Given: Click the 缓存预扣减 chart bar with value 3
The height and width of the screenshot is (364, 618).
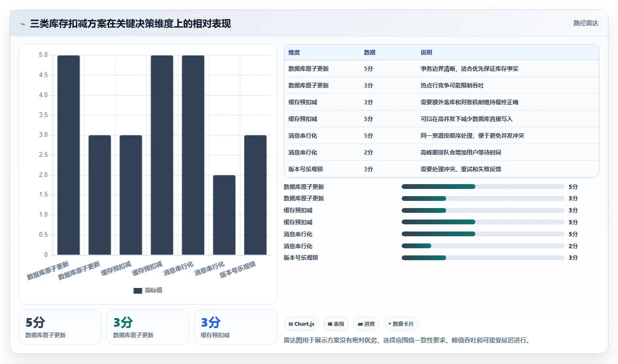Looking at the screenshot, I should (131, 195).
